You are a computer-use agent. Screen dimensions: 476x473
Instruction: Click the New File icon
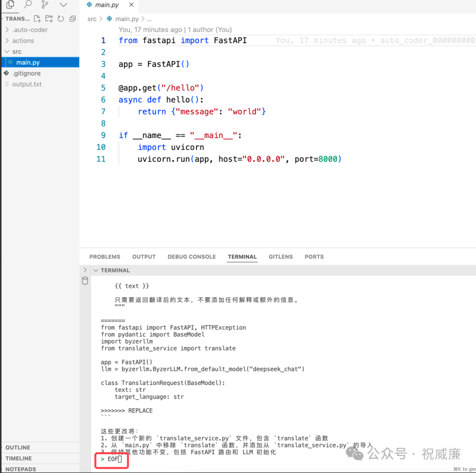[37, 19]
